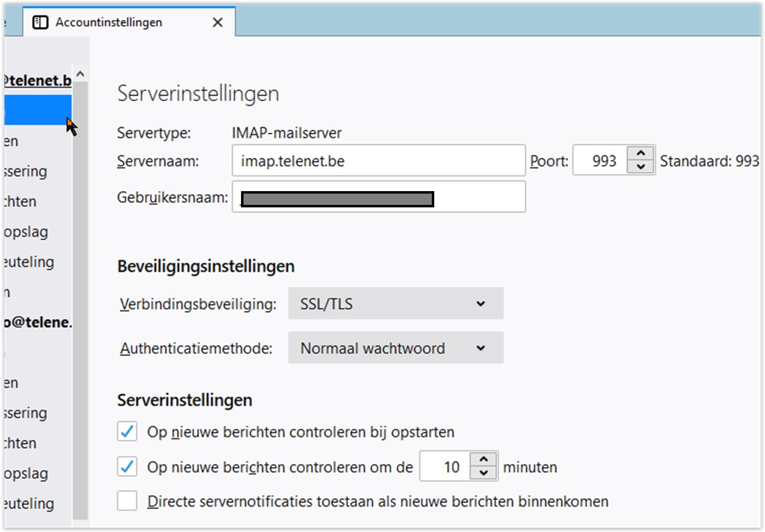Select the highlighted blue sidebar item
The image size is (765, 532).
click(x=37, y=110)
